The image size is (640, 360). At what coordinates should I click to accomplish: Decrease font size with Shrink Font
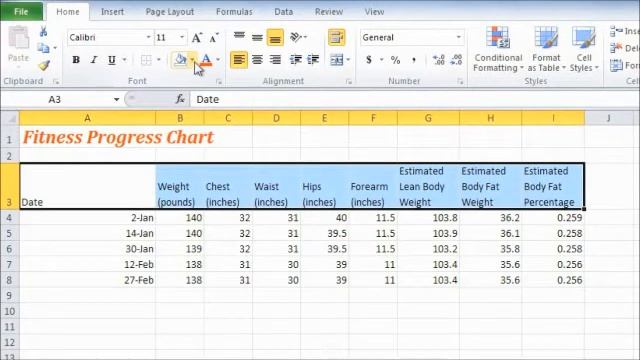tap(214, 38)
